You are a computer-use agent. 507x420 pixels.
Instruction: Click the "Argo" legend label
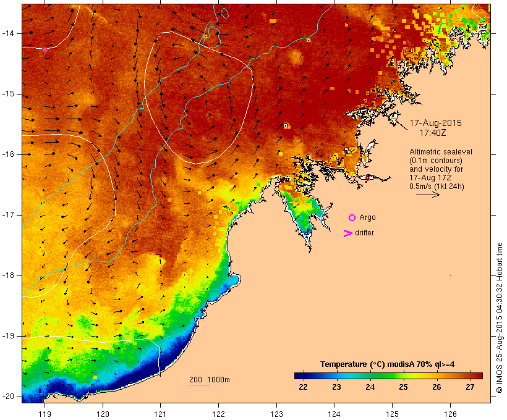pos(367,217)
